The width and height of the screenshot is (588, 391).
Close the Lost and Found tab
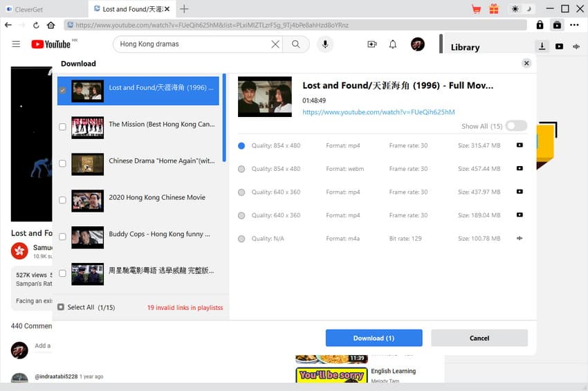tap(167, 9)
